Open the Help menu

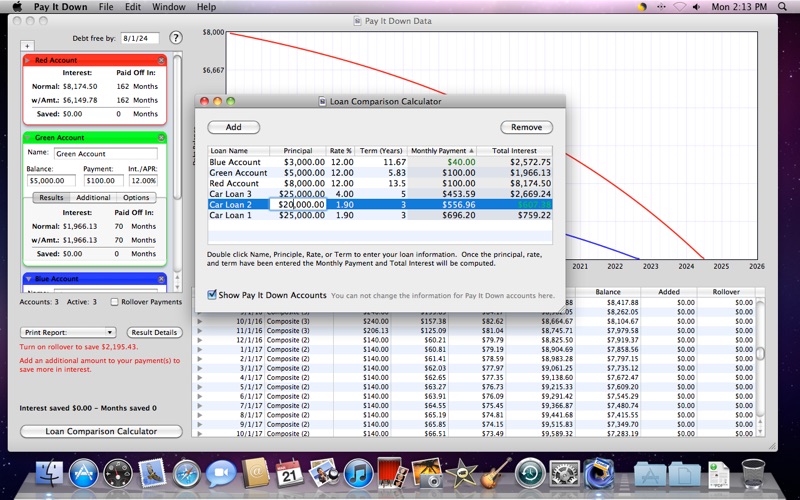206,7
